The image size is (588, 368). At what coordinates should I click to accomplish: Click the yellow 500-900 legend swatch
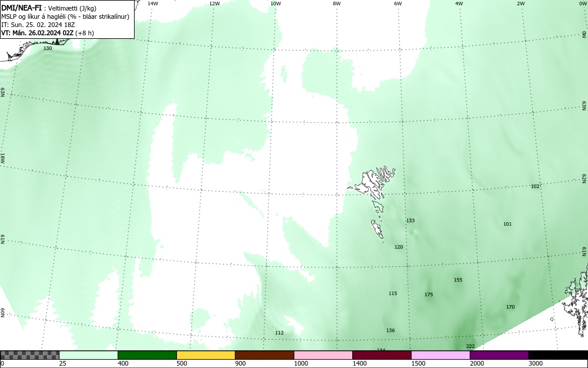(x=206, y=355)
